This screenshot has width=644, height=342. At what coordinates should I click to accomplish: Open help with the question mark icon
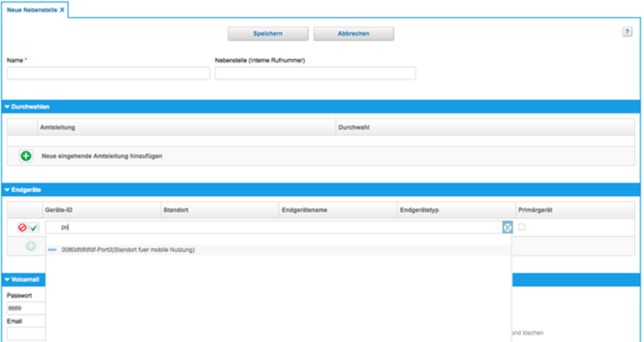click(x=627, y=32)
